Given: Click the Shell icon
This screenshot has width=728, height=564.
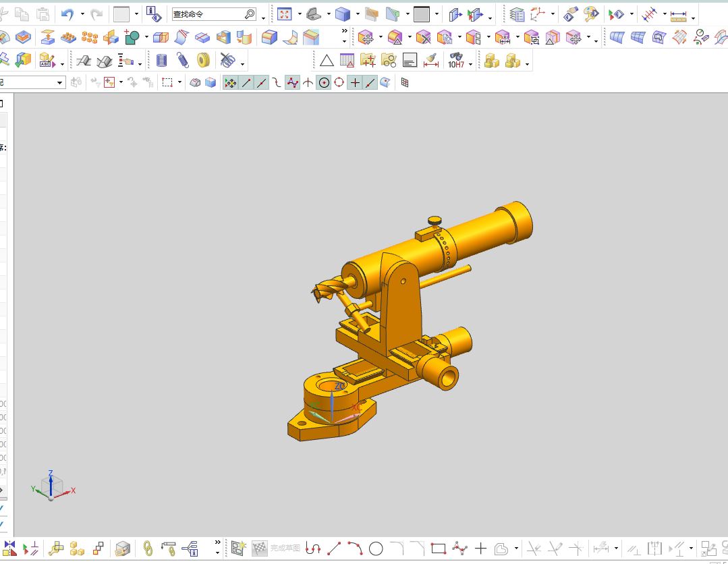Looking at the screenshot, I should tap(223, 37).
